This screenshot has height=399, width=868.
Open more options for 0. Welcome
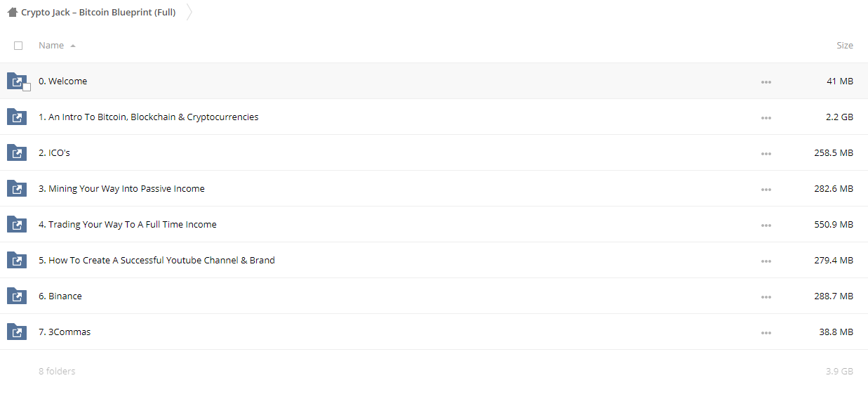click(766, 81)
